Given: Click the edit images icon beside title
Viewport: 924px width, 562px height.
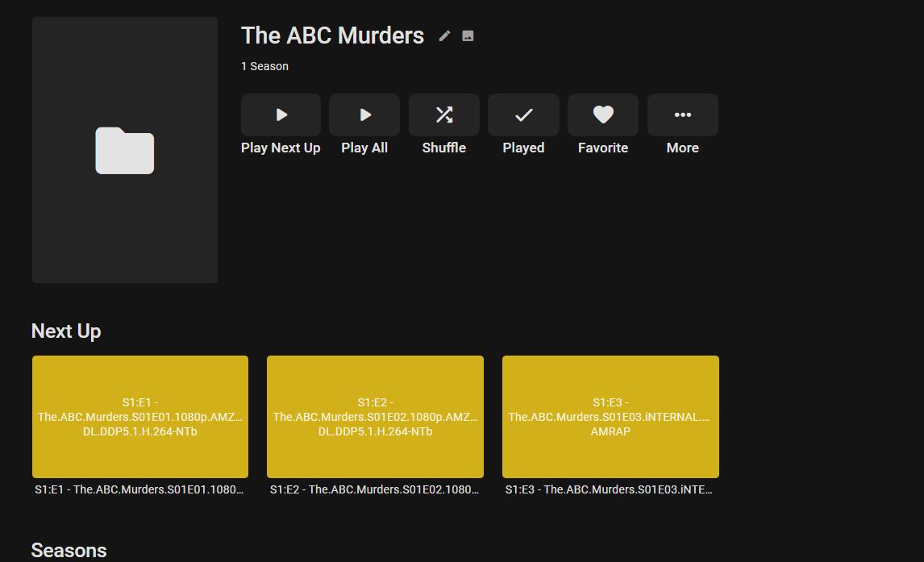Looking at the screenshot, I should pos(468,36).
